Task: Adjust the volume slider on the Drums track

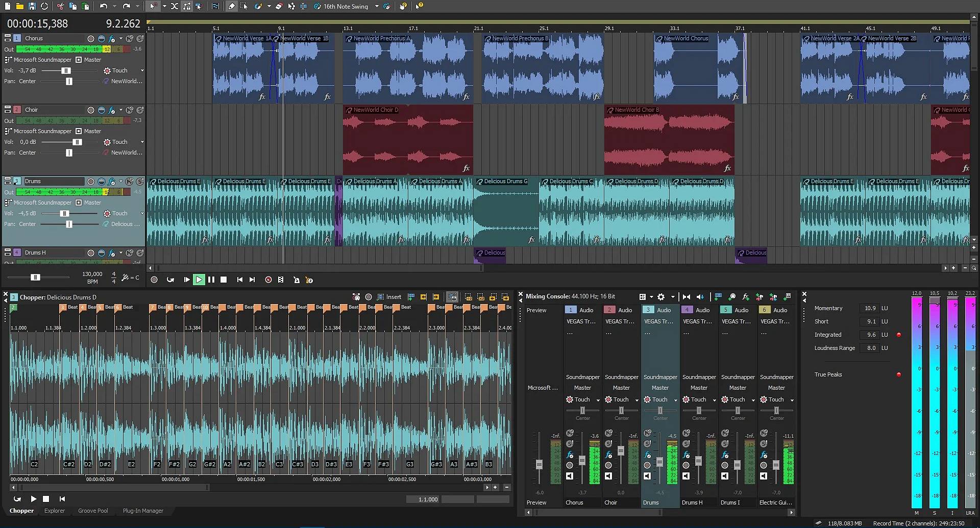Action: click(64, 213)
